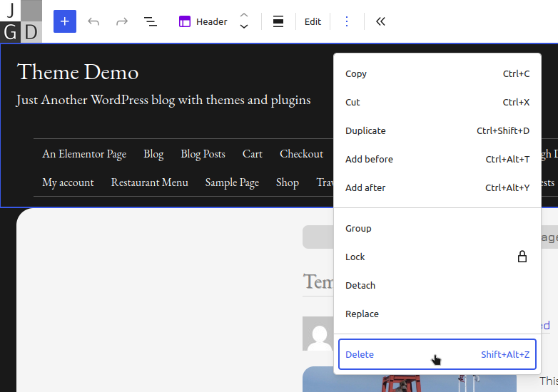
Task: Move the Header block down
Action: click(x=244, y=28)
